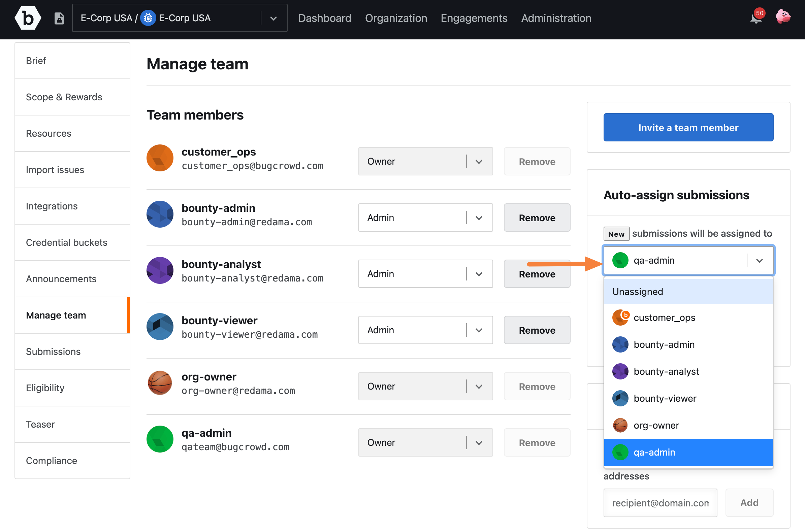Screen dimensions: 805x532
Task: Click disabled Remove button for org-owner
Action: 537,387
